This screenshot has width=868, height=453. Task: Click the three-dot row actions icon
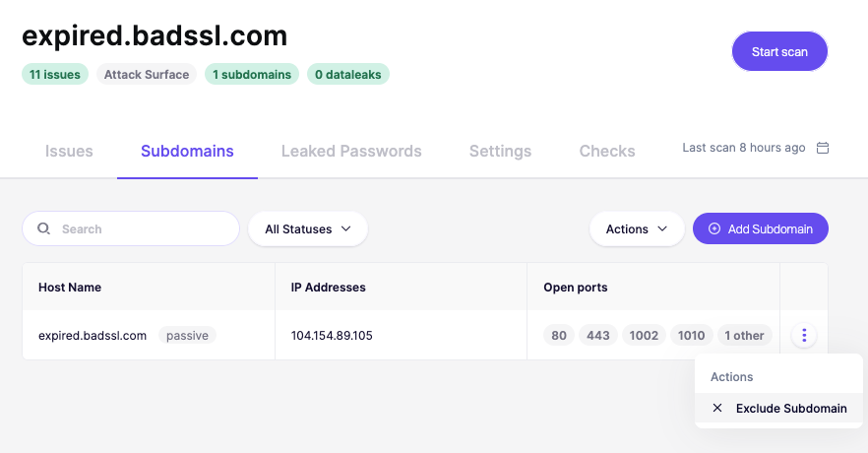tap(804, 336)
